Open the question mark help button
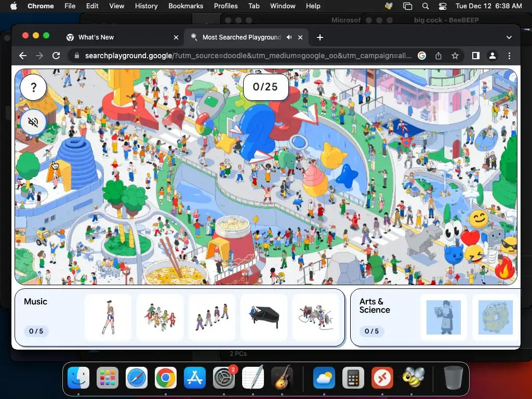Image resolution: width=532 pixels, height=399 pixels. coord(33,87)
